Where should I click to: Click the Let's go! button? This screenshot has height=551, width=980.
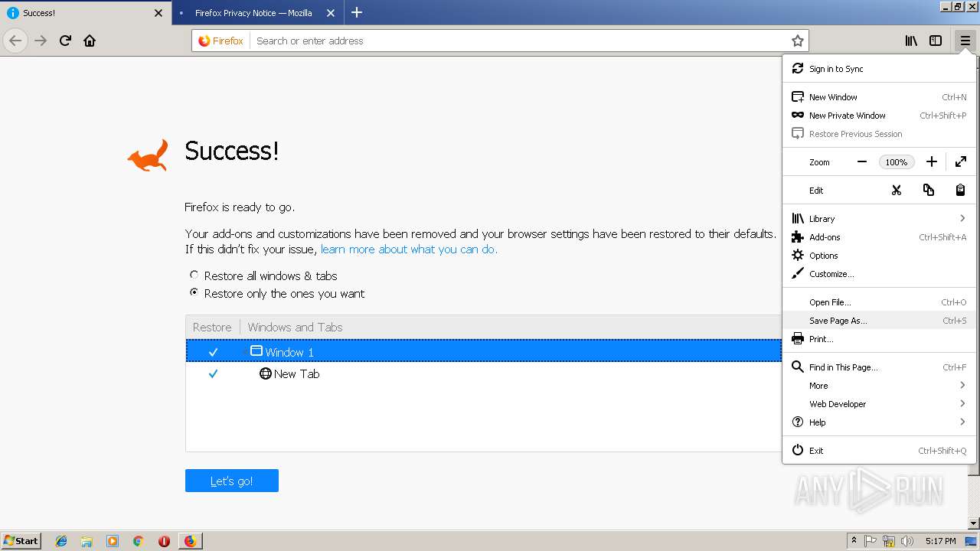[x=232, y=481]
